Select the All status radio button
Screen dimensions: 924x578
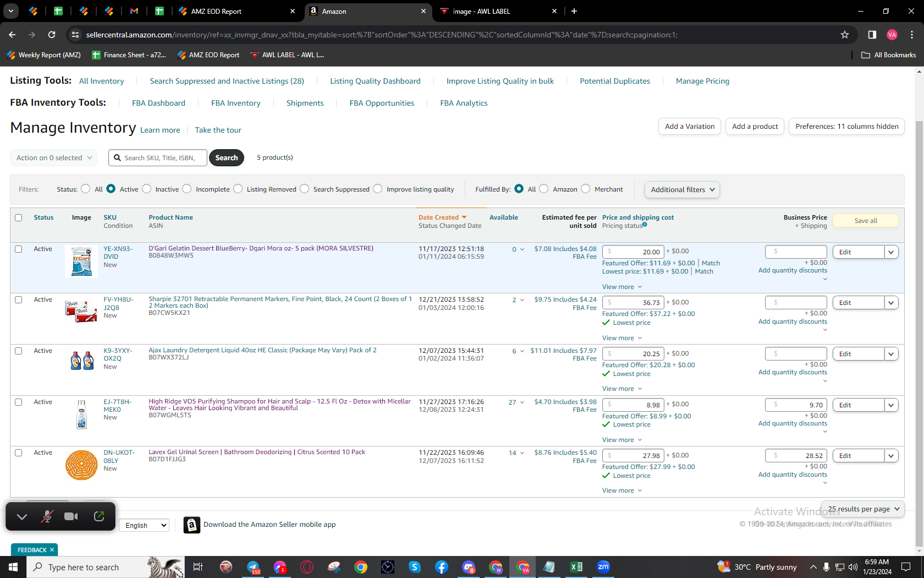point(85,189)
